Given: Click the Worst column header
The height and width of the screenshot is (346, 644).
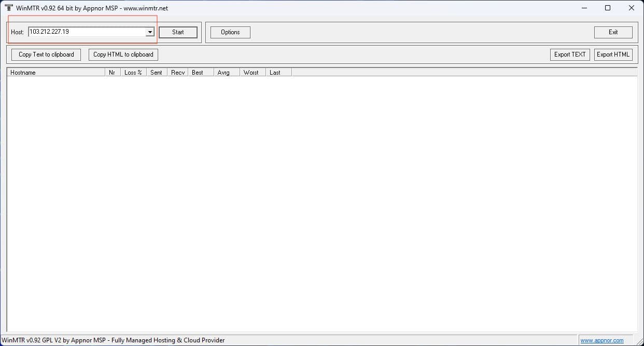Looking at the screenshot, I should tap(253, 73).
